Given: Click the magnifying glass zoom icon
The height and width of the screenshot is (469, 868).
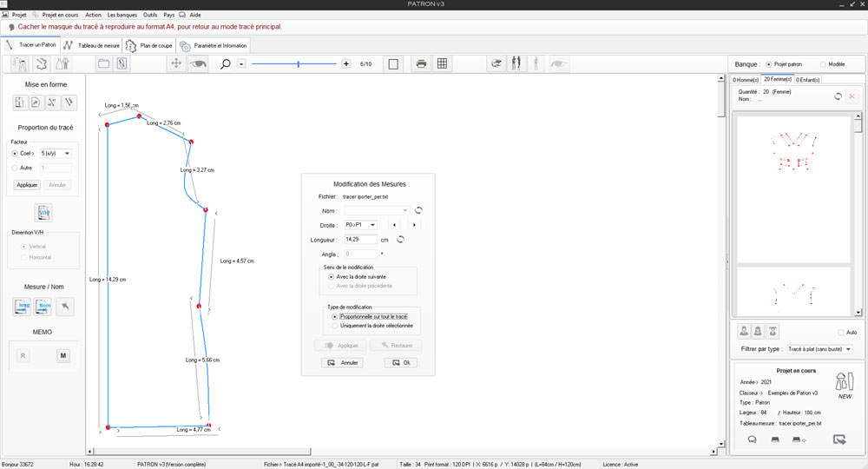Looking at the screenshot, I should [226, 63].
